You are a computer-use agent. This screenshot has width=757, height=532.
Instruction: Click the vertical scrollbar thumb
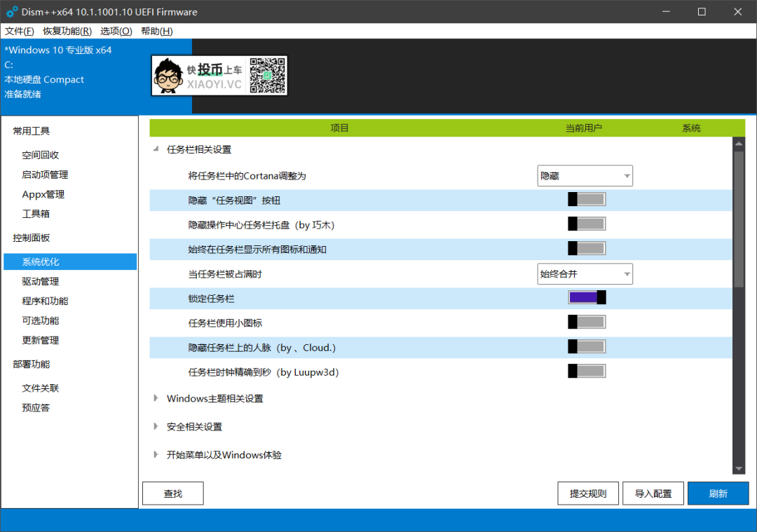point(739,217)
